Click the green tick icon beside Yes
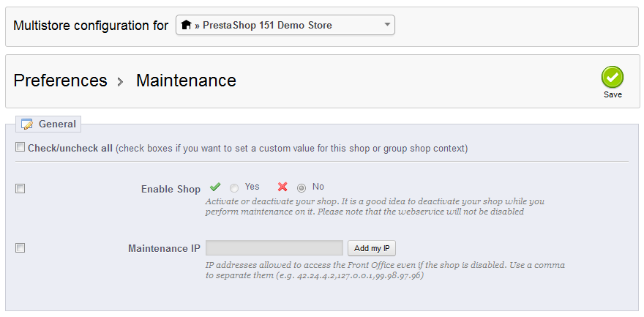The width and height of the screenshot is (644, 317). [x=215, y=187]
